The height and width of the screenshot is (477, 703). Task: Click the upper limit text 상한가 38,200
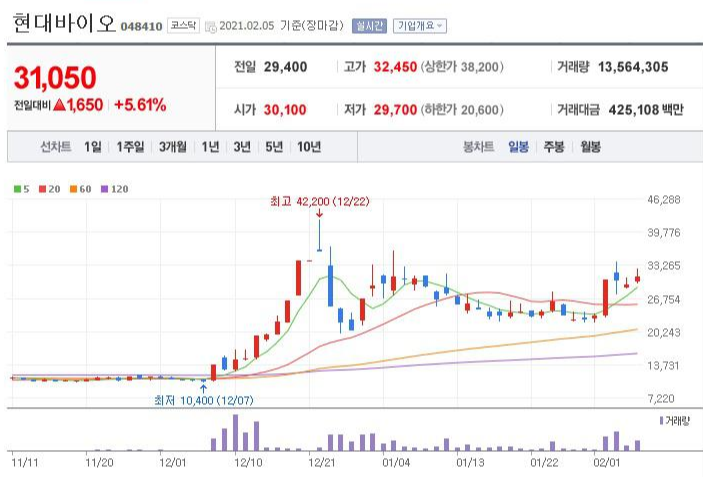pos(462,67)
